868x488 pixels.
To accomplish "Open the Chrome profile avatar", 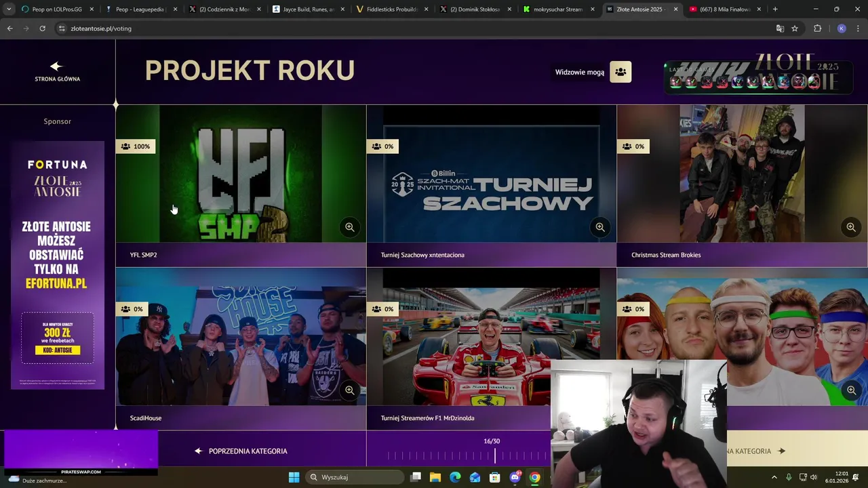I will [842, 28].
